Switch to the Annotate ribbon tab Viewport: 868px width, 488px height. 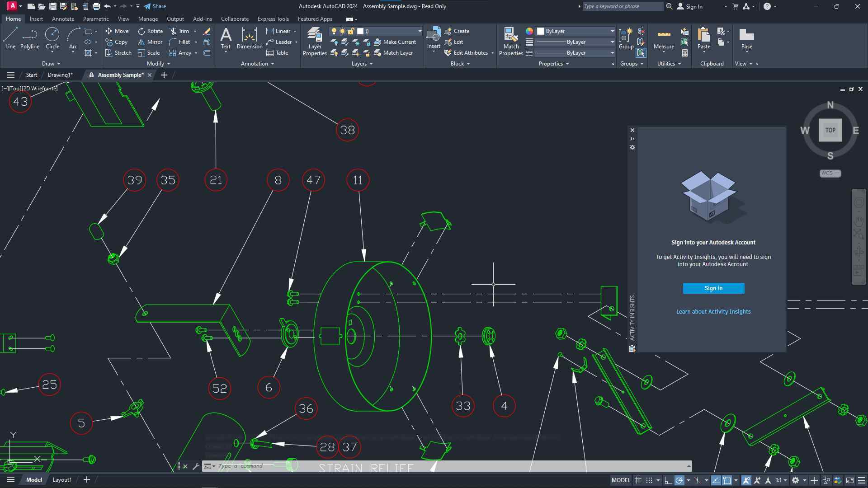coord(63,19)
